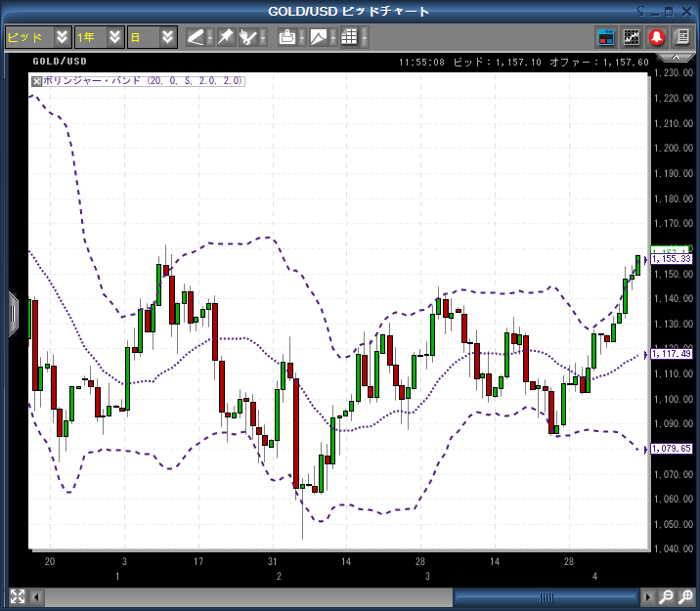Click the zoom in magnifier button
700x611 pixels.
point(685,596)
